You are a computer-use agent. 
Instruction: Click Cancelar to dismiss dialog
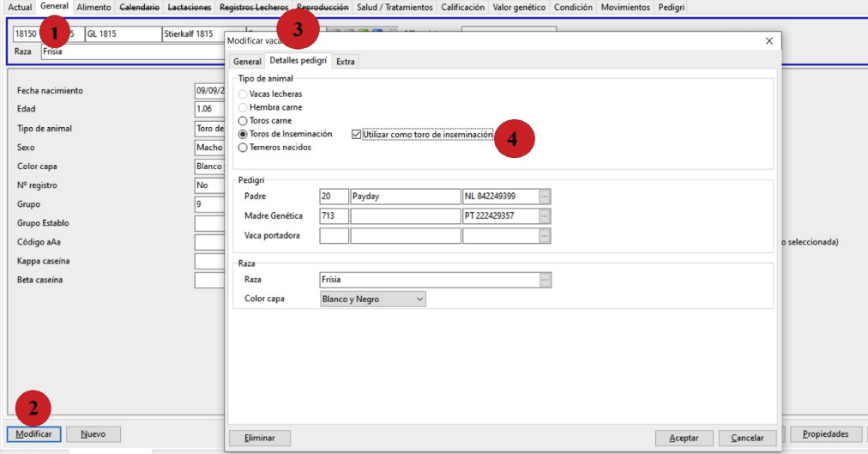747,438
